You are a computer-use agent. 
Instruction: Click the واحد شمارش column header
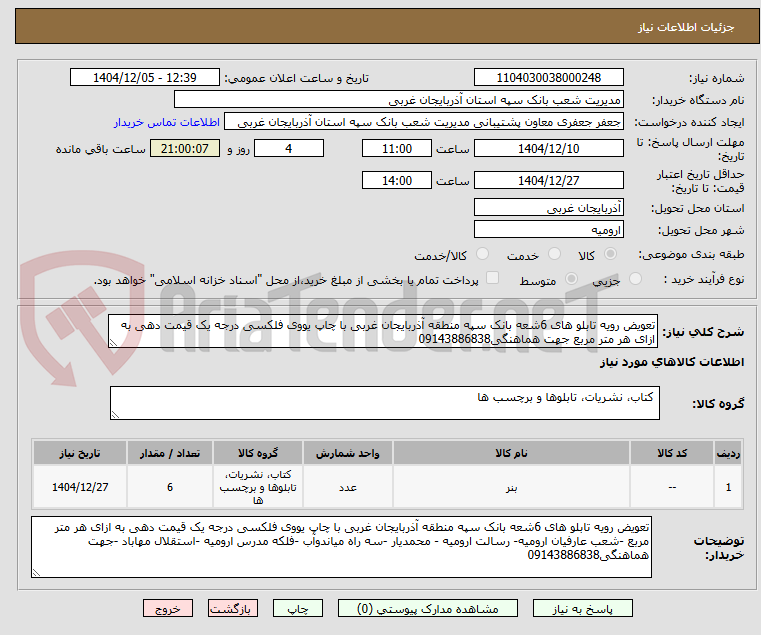pyautogui.click(x=347, y=453)
